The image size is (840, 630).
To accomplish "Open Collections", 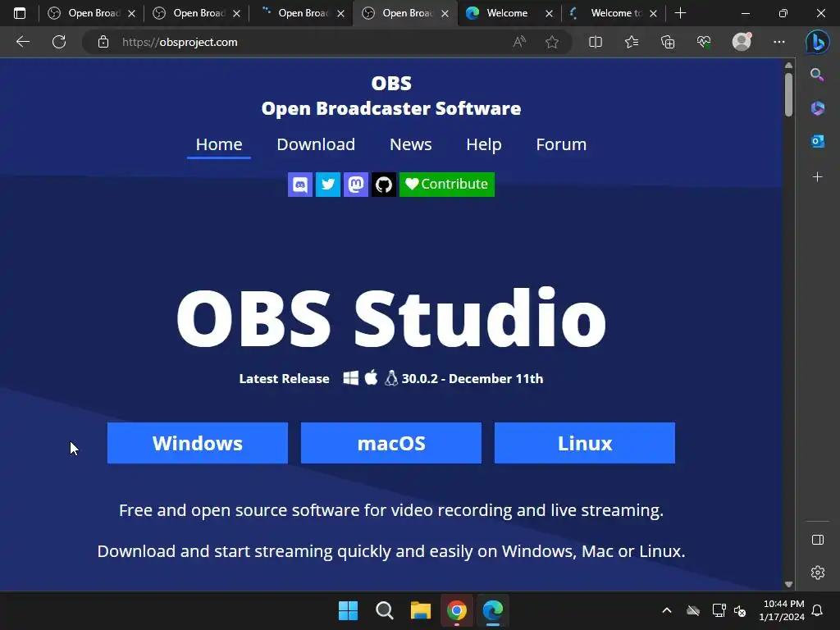I will pos(668,42).
